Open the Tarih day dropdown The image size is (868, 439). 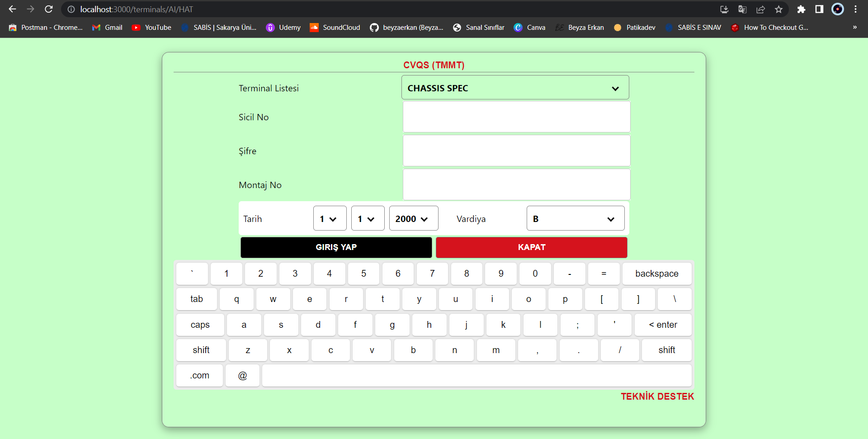pos(330,218)
